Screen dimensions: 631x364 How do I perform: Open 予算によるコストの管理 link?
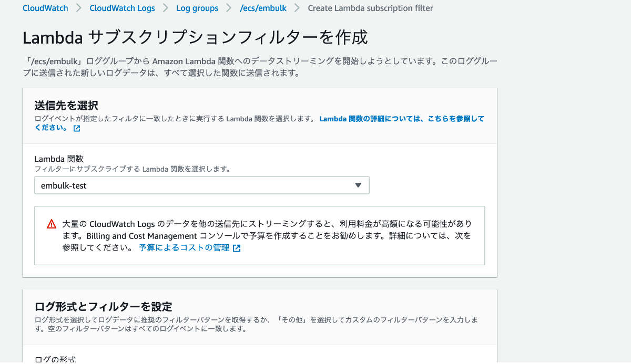[184, 248]
